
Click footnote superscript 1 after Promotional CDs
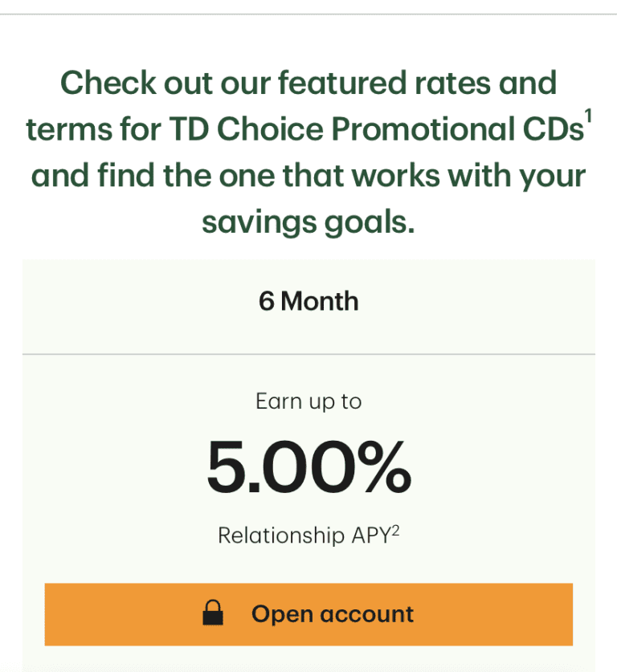[589, 113]
